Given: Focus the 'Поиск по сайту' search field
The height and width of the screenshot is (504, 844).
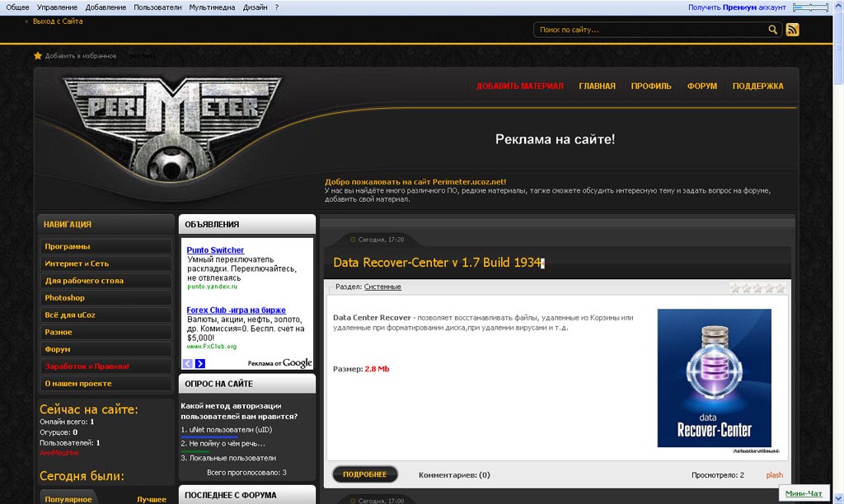Looking at the screenshot, I should coord(651,30).
